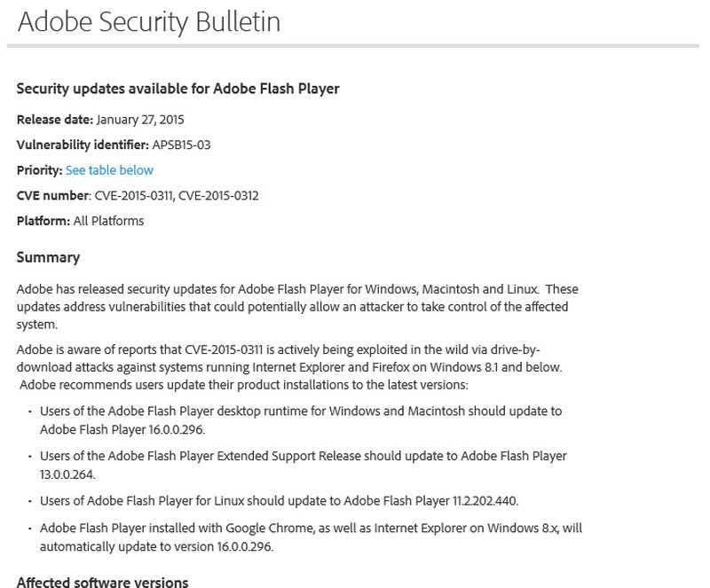The image size is (710, 588).
Task: Click the "Priority:" label
Action: pos(39,170)
